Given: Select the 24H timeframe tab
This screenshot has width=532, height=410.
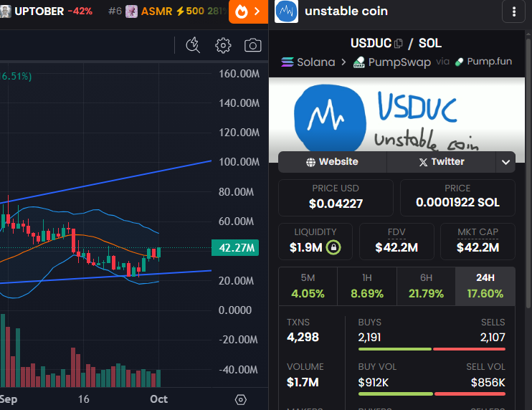Looking at the screenshot, I should (x=485, y=287).
